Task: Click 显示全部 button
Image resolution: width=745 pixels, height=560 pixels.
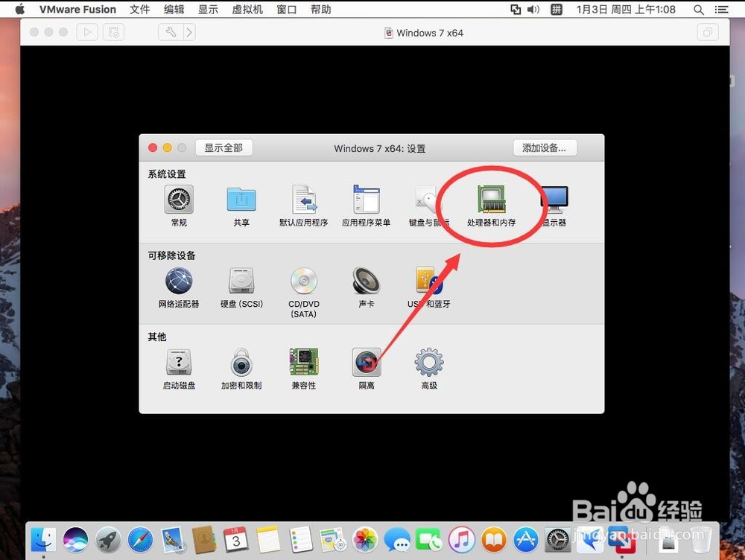Action: [223, 147]
